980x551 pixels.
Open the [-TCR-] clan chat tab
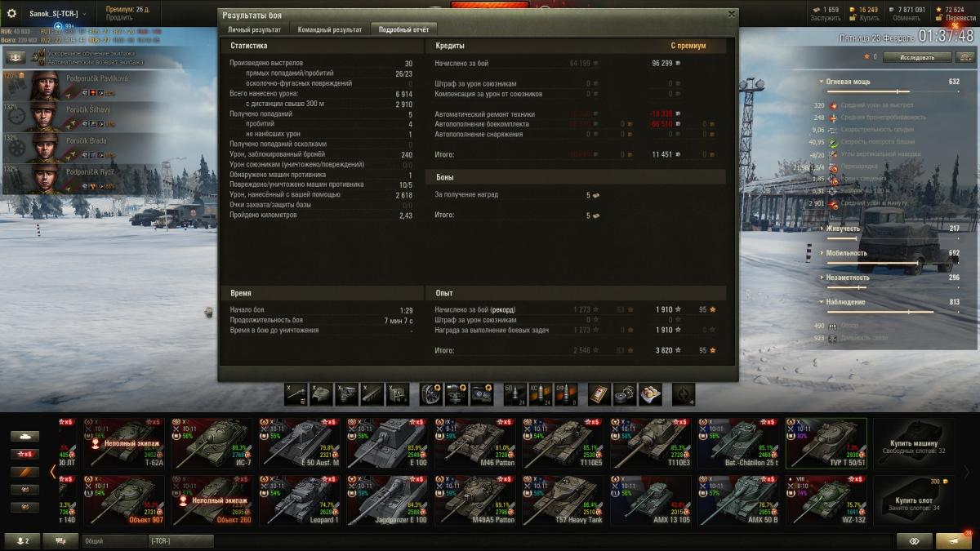click(180, 540)
